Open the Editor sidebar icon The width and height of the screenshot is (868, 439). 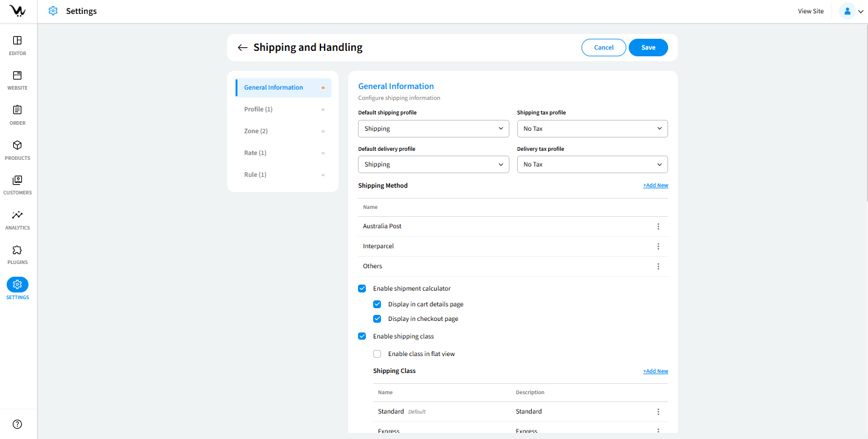tap(18, 41)
